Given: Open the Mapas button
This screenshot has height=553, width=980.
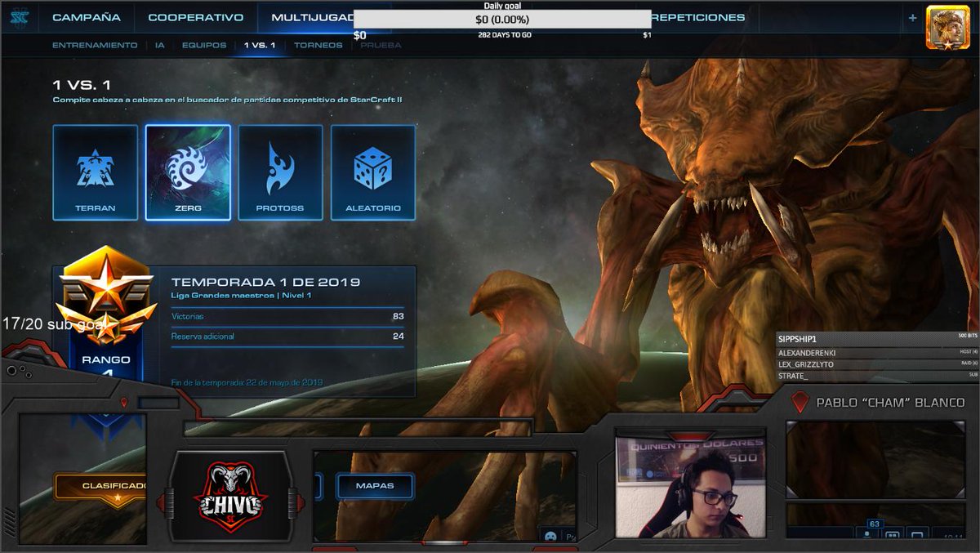Looking at the screenshot, I should pyautogui.click(x=375, y=486).
